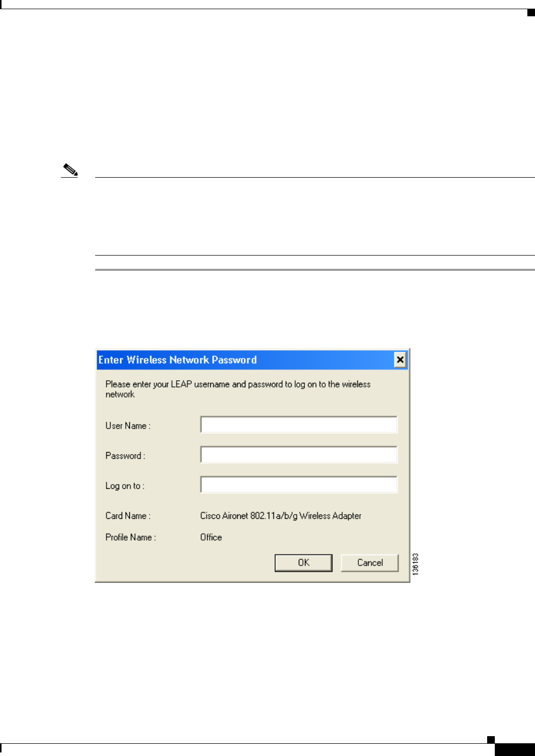Dismiss dialog with the Cancel button
This screenshot has width=535, height=756.
click(x=370, y=563)
